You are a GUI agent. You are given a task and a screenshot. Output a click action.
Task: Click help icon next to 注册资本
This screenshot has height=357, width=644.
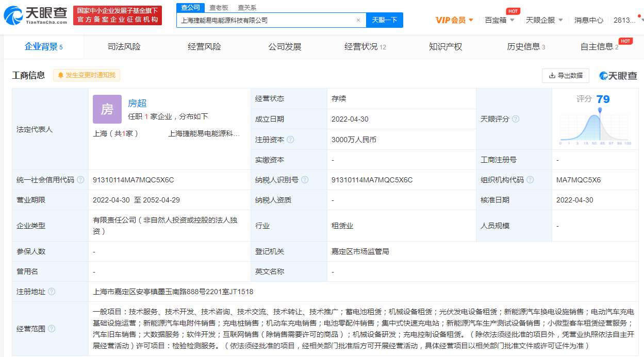pos(290,140)
